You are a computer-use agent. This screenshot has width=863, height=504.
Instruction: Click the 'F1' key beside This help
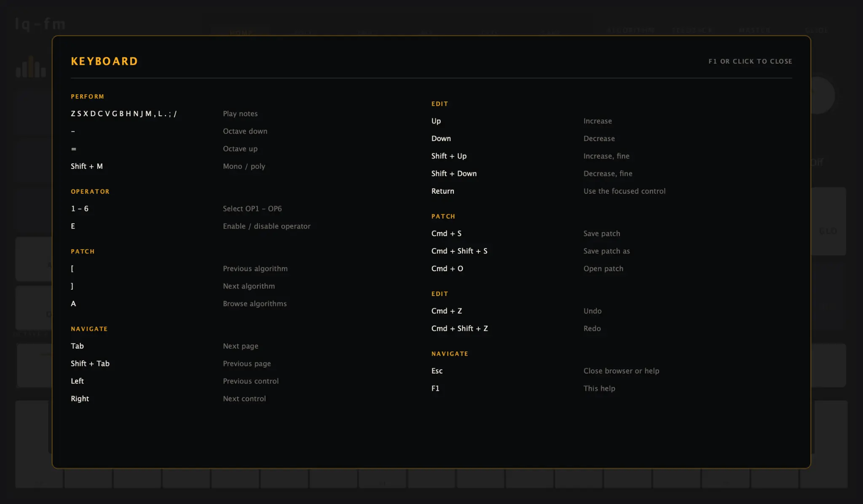pyautogui.click(x=435, y=389)
